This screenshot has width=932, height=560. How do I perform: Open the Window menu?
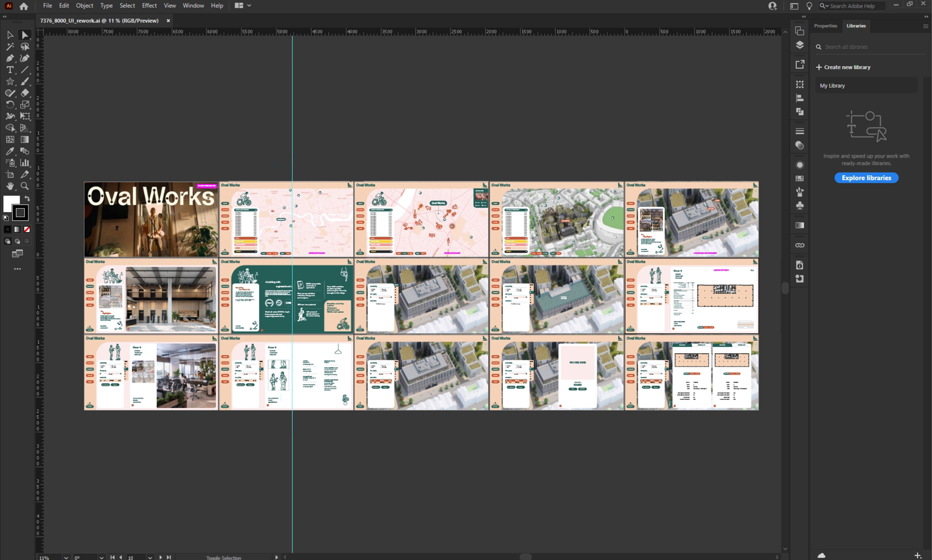point(193,6)
